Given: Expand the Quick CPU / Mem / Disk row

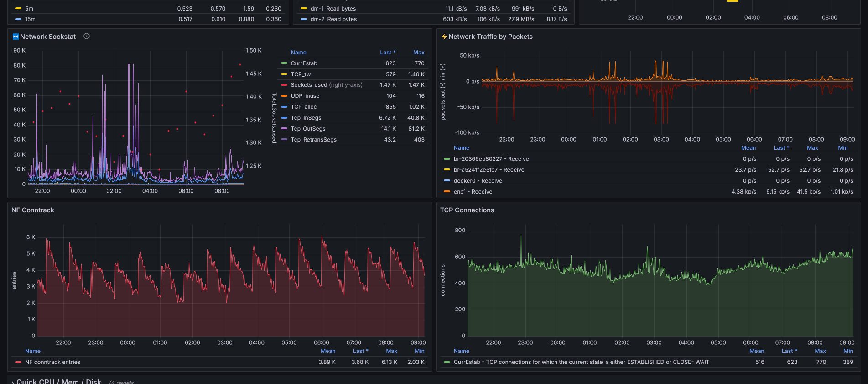Looking at the screenshot, I should coord(58,381).
